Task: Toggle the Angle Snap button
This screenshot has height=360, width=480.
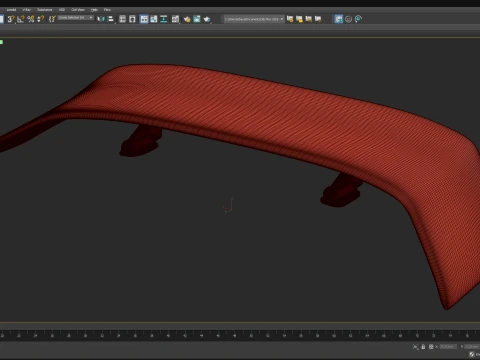Action: click(21, 19)
